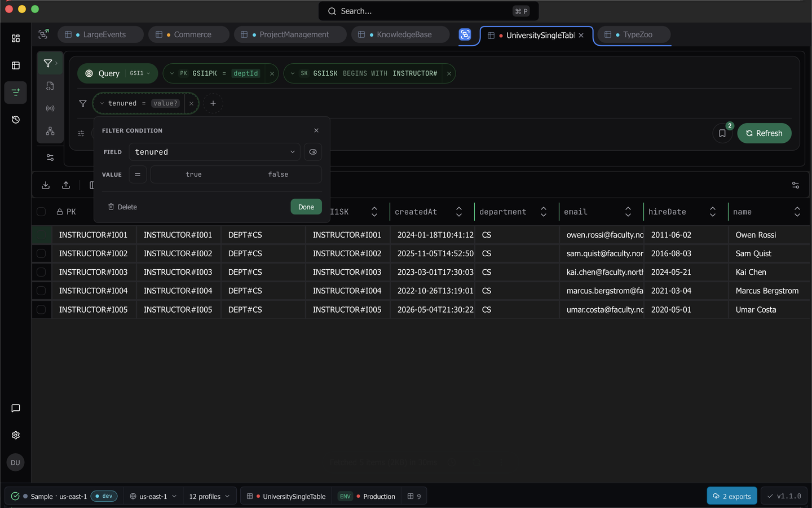Check the row for INSTRUCTOR#I005
Image resolution: width=812 pixels, height=508 pixels.
click(41, 309)
